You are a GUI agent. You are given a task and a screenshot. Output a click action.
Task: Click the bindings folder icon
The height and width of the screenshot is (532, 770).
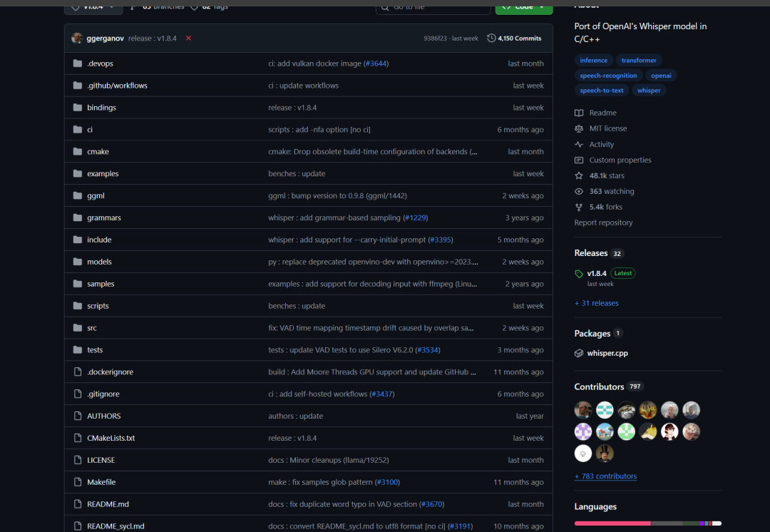(x=78, y=108)
